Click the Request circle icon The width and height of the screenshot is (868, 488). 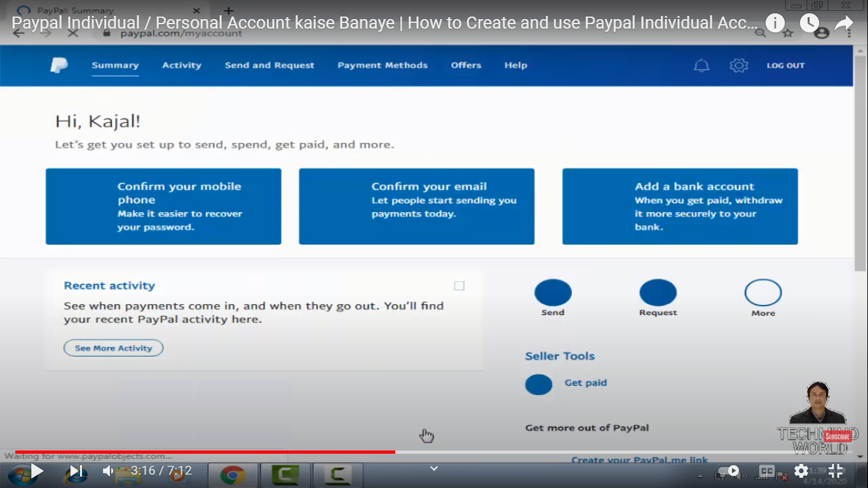click(658, 293)
